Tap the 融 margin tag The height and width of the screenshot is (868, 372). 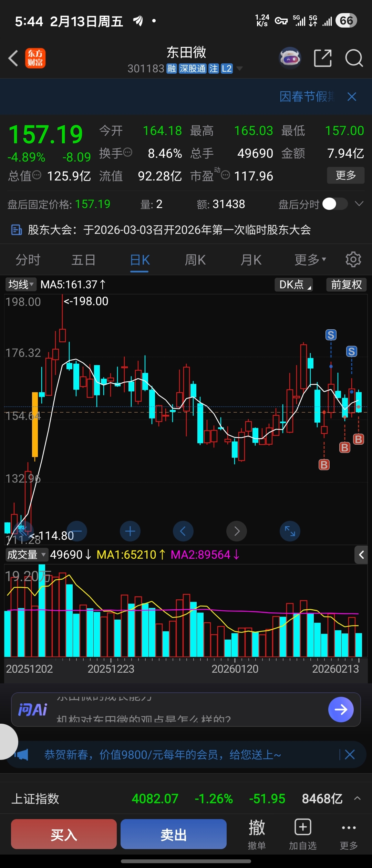172,69
